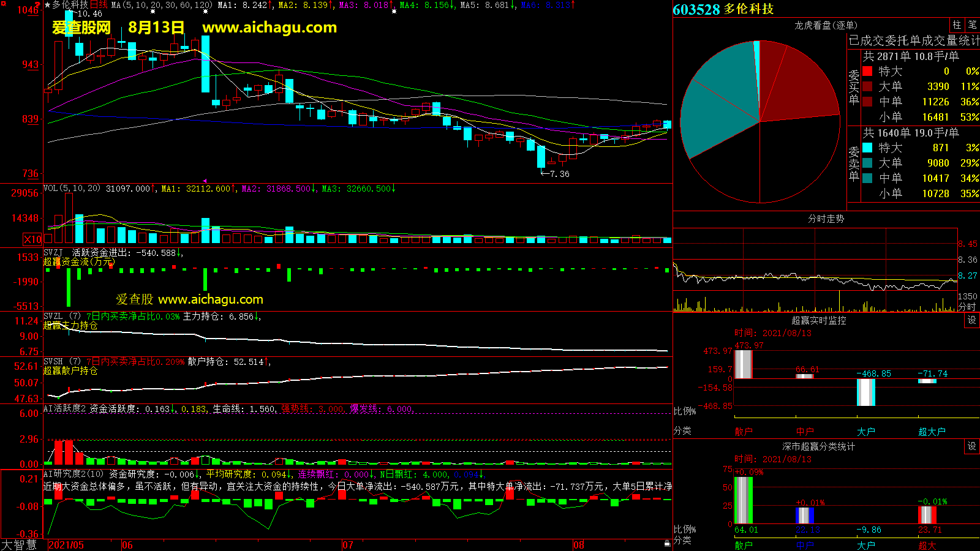Screen dimensions: 980x551
Task: Click the 大智慧 label at bottom left
Action: [19, 545]
